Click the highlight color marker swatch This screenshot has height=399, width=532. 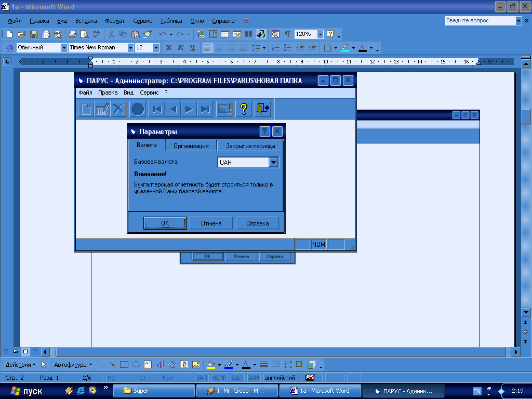pos(345,47)
